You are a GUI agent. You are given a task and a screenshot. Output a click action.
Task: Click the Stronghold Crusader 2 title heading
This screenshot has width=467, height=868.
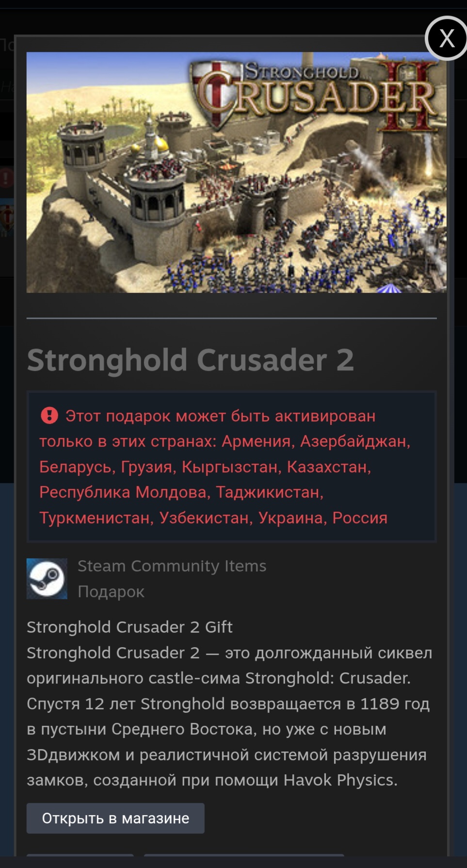click(x=191, y=360)
